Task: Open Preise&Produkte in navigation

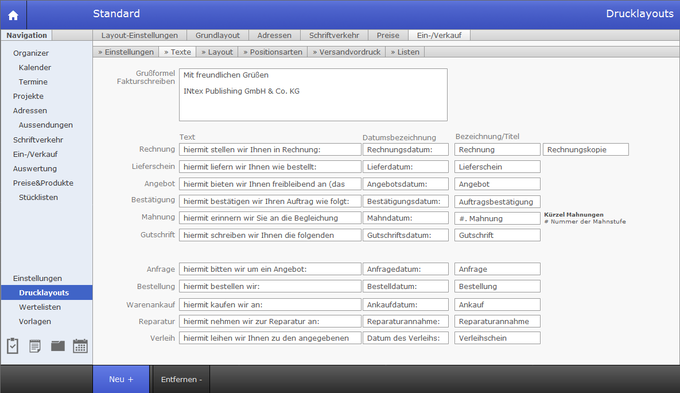Action: tap(43, 183)
